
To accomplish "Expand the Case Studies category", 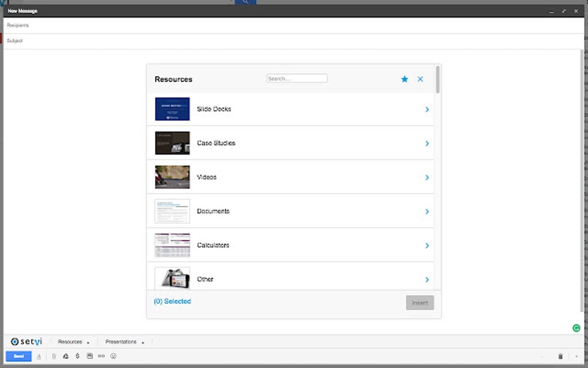I will click(x=427, y=143).
